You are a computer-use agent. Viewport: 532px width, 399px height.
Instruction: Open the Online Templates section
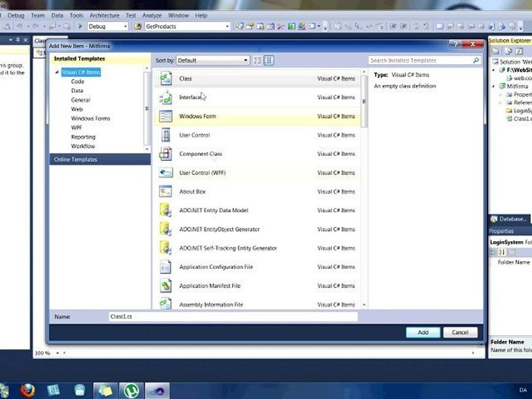[x=100, y=159]
